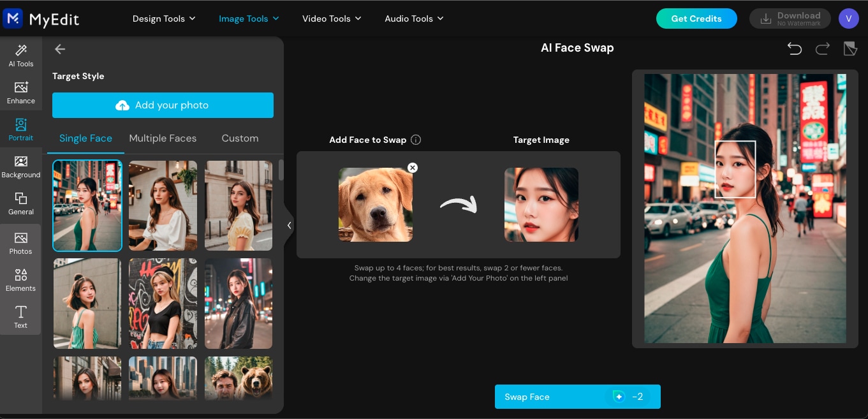
Task: Open the Enhance sidebar panel
Action: [x=20, y=92]
